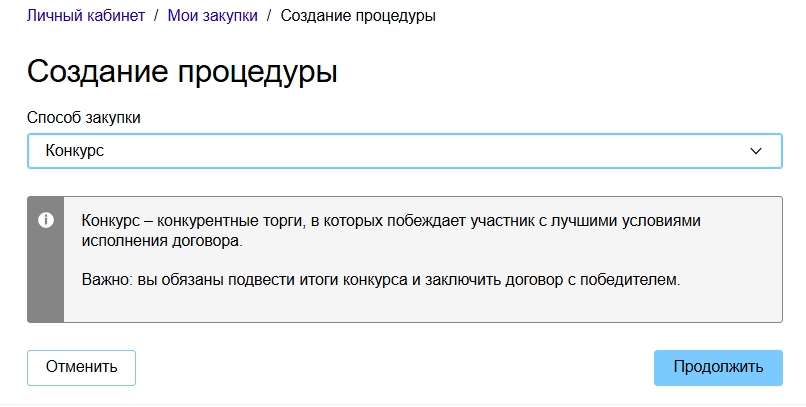Viewport: 806px width, 407px height.
Task: Click the Создание процедуры page heading
Action: point(182,72)
